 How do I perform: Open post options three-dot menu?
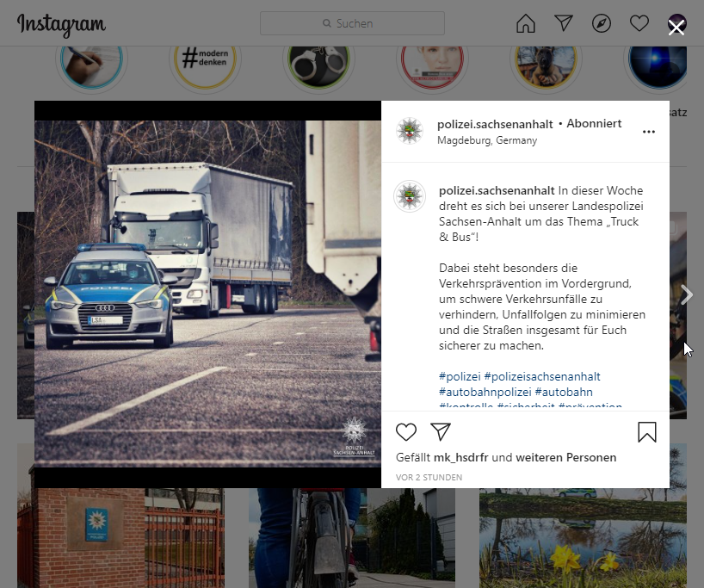[649, 132]
